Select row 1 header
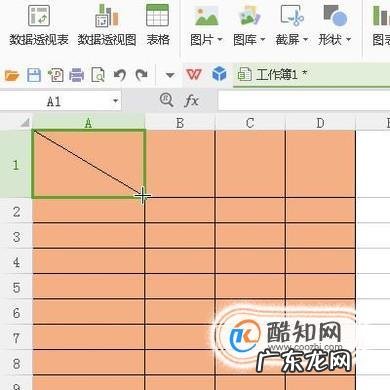 tap(16, 164)
